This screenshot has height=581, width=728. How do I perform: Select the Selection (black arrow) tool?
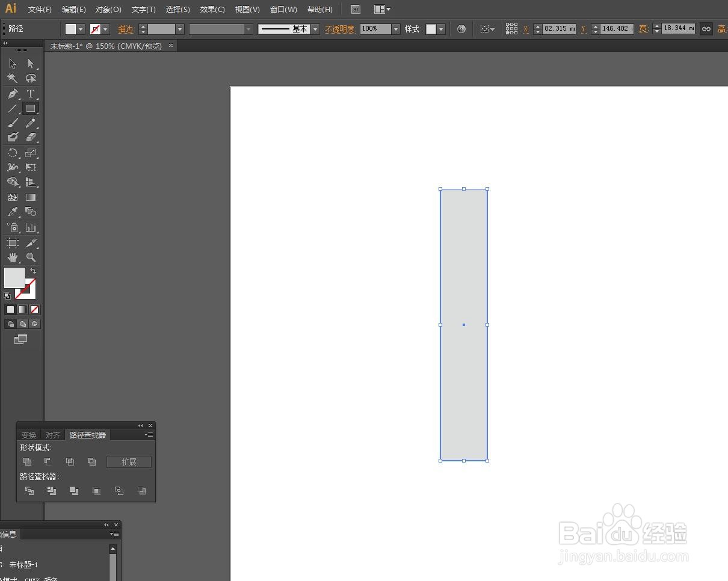(x=13, y=64)
